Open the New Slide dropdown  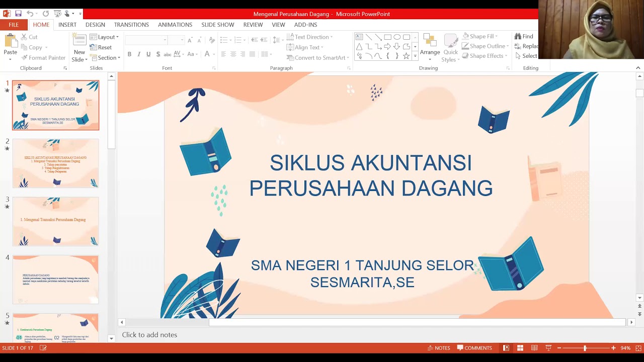[x=79, y=56]
